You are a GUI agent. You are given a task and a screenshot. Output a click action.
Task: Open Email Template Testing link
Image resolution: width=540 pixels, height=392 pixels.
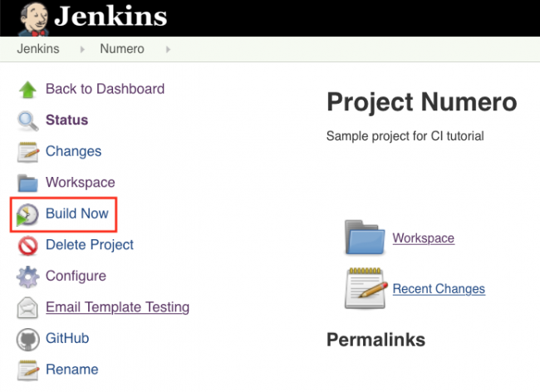tap(117, 307)
